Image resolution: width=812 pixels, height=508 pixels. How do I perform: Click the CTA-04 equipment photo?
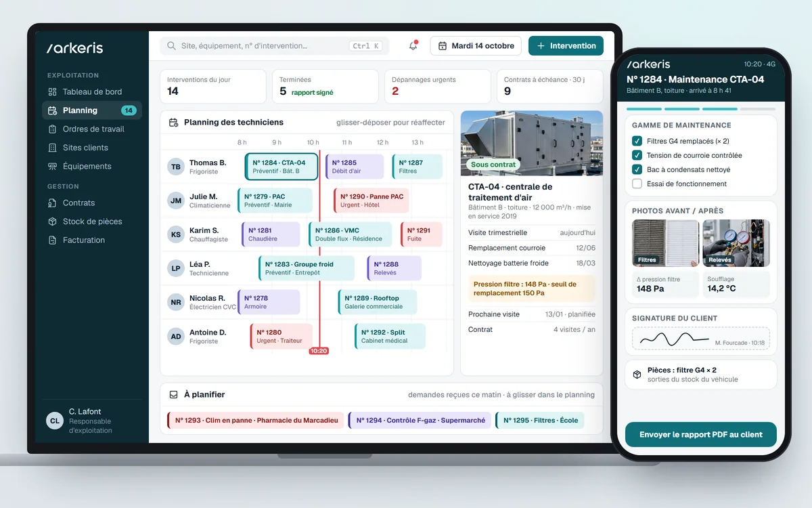coord(532,144)
